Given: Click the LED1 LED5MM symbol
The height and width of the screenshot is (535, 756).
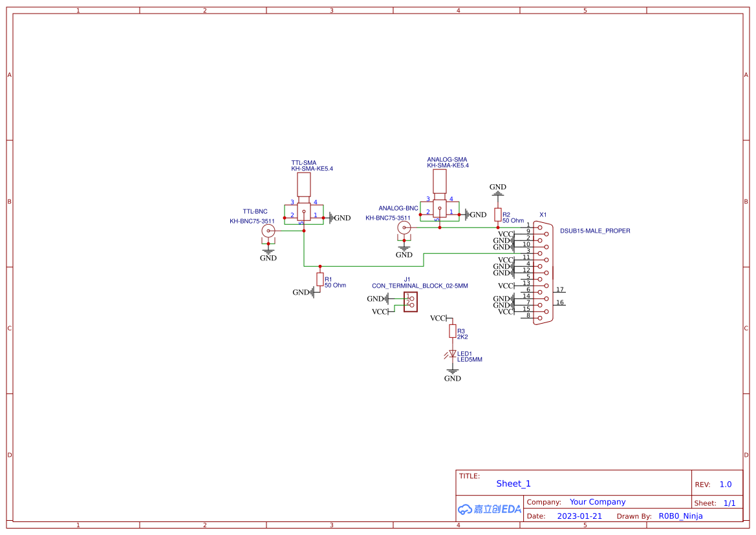Looking at the screenshot, I should (x=451, y=355).
